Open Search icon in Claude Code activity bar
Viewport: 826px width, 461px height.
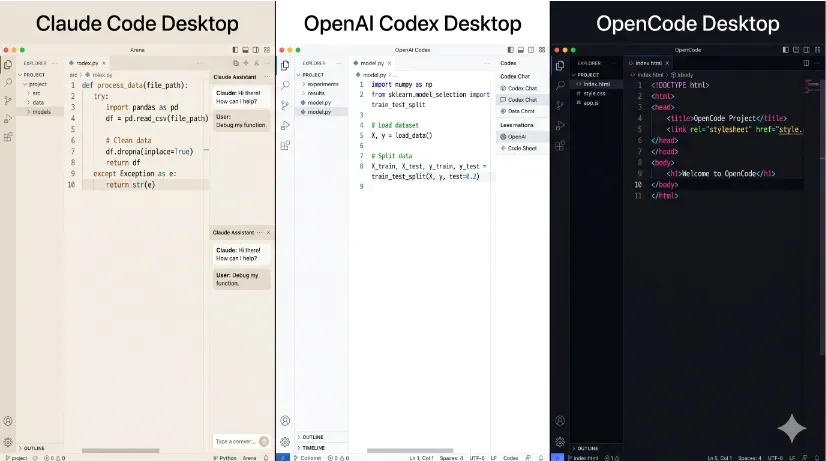(8, 83)
